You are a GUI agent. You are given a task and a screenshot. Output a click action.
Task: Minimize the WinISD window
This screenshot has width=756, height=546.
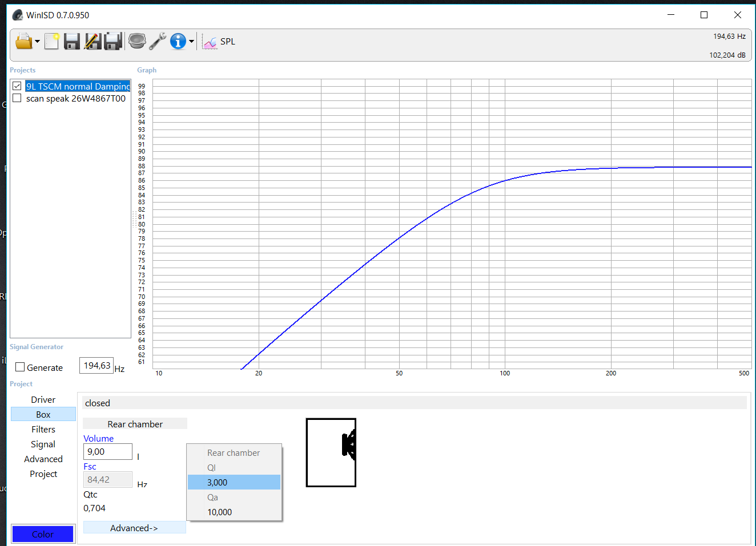pyautogui.click(x=671, y=15)
